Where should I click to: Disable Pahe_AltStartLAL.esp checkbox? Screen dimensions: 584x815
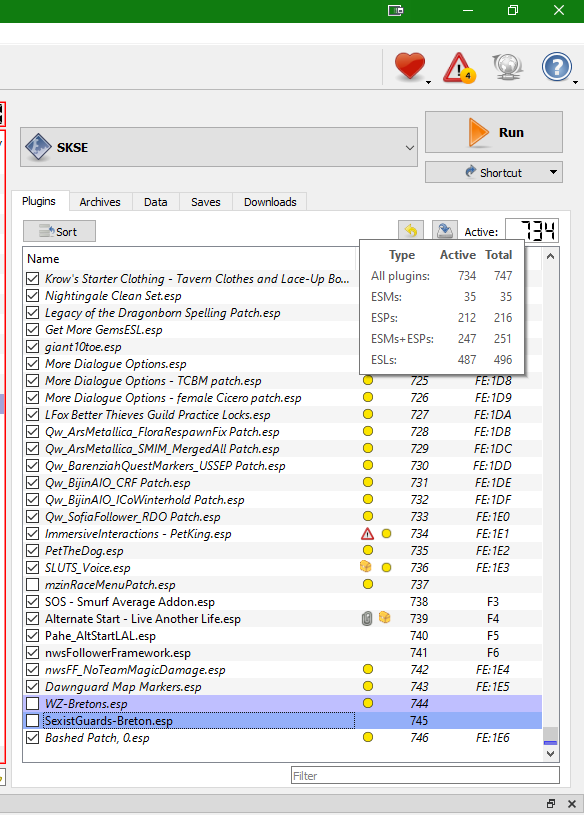pos(33,635)
